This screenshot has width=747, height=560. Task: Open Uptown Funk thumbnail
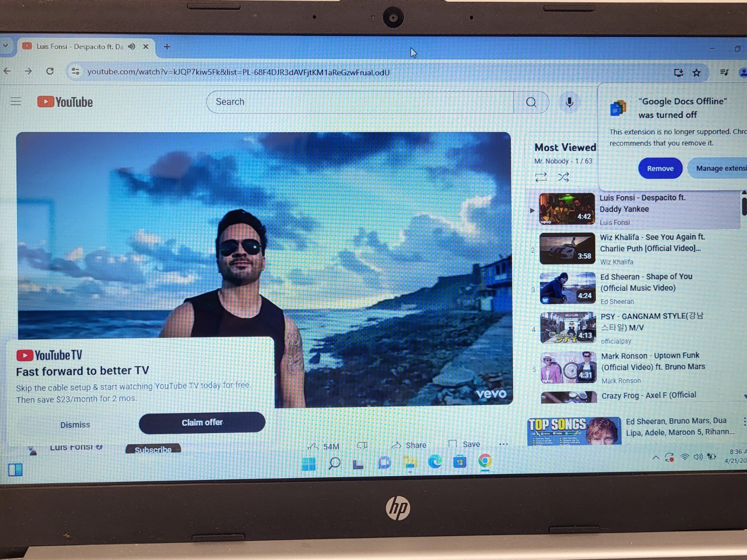tap(569, 368)
